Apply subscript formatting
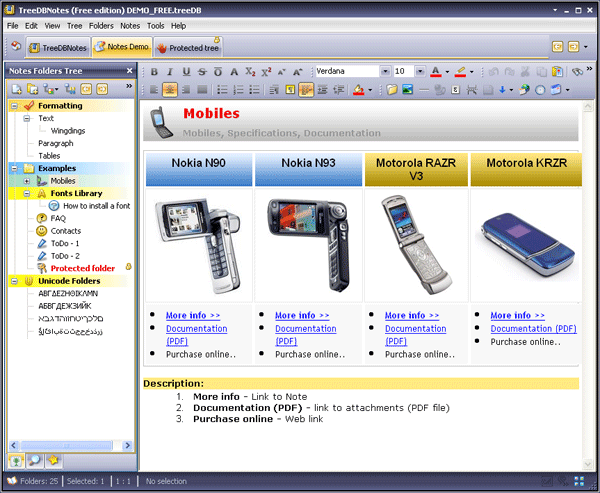 point(251,71)
